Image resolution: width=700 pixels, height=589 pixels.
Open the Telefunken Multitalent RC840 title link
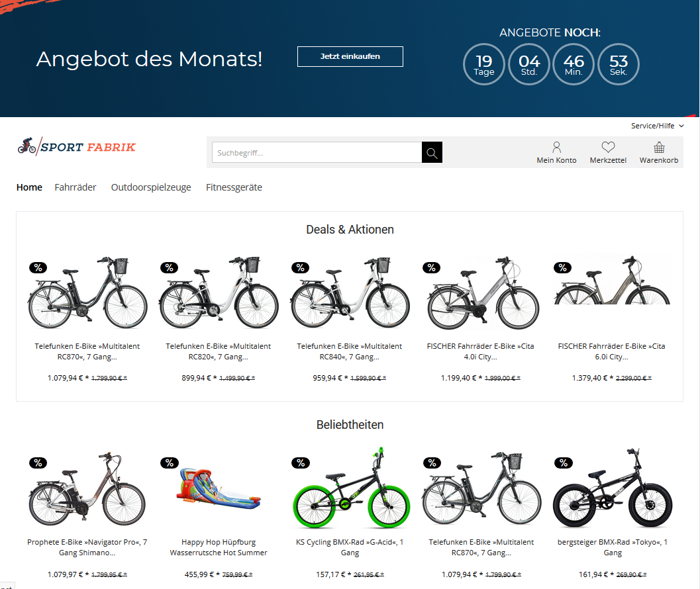(x=350, y=351)
